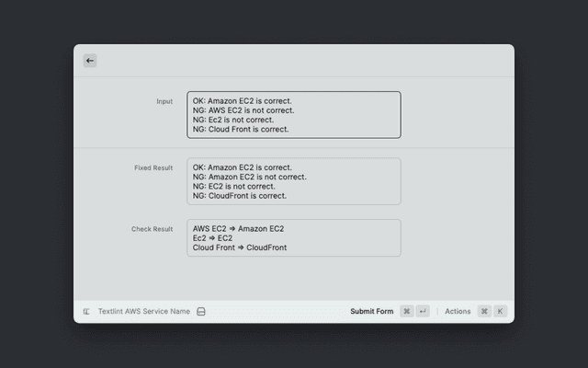
Task: Click the 'Cloud Front ⇒ CloudFront' check result line
Action: 240,247
